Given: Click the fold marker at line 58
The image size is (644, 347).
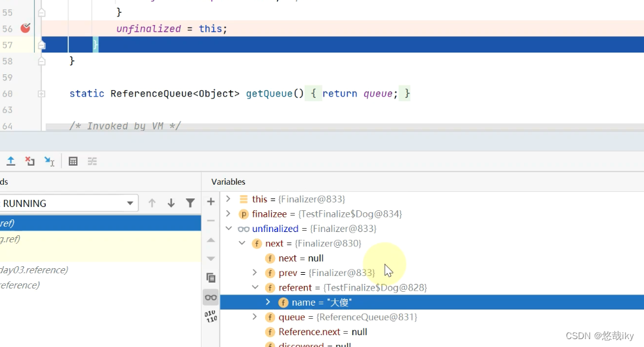Looking at the screenshot, I should 41,61.
